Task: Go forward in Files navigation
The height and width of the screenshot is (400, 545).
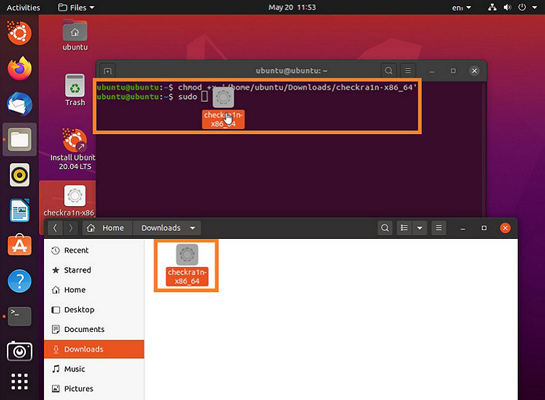Action: pos(71,228)
